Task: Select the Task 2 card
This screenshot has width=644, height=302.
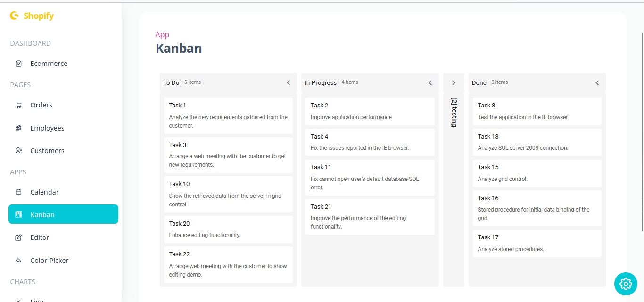Action: point(370,111)
